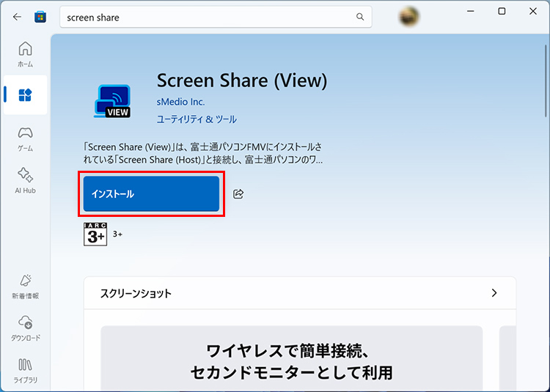This screenshot has width=550, height=392.
Task: Click the Screen Share (View) title
Action: pos(242,81)
